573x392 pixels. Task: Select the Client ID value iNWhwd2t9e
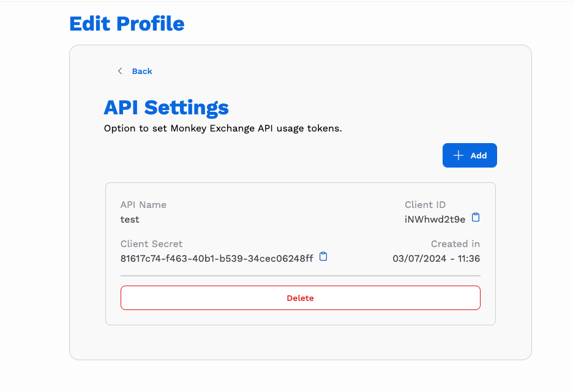coord(435,219)
